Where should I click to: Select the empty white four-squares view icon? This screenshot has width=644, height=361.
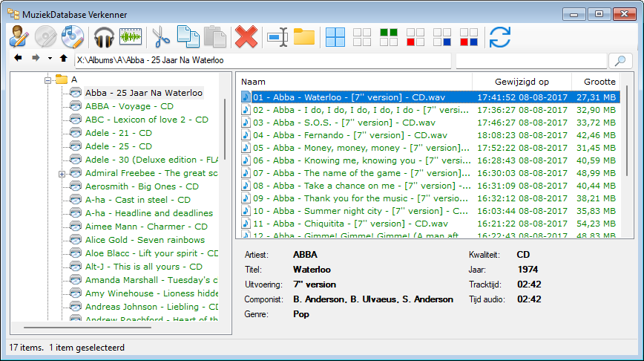[362, 37]
